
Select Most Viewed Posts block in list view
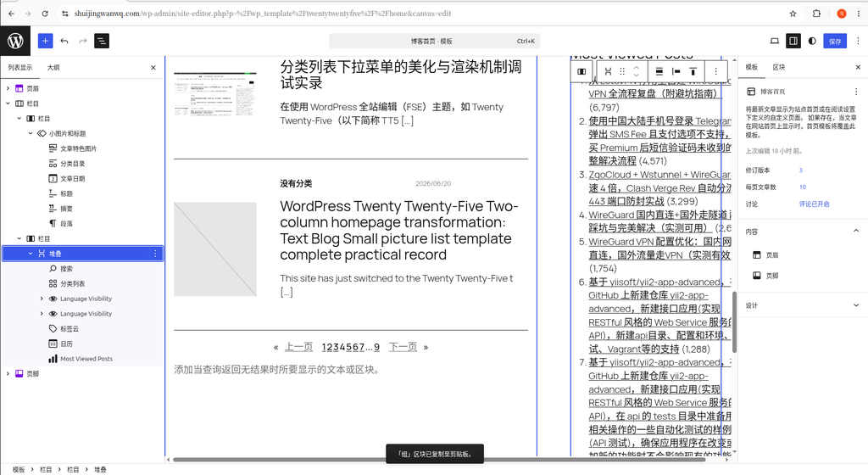83,359
